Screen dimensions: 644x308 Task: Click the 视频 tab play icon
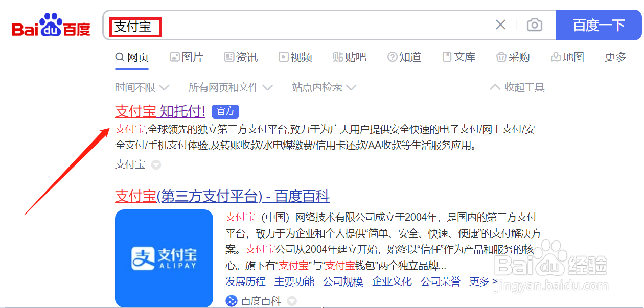click(x=283, y=57)
